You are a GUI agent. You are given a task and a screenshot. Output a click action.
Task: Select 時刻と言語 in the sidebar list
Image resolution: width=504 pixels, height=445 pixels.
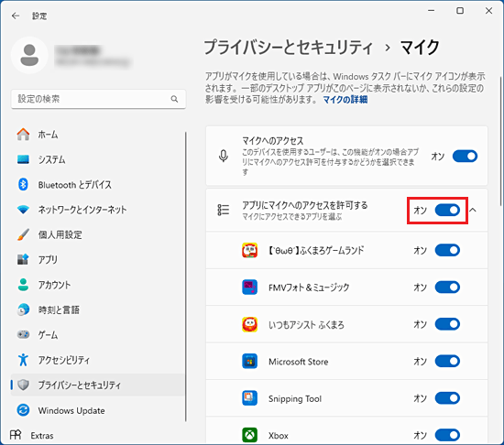(98, 309)
